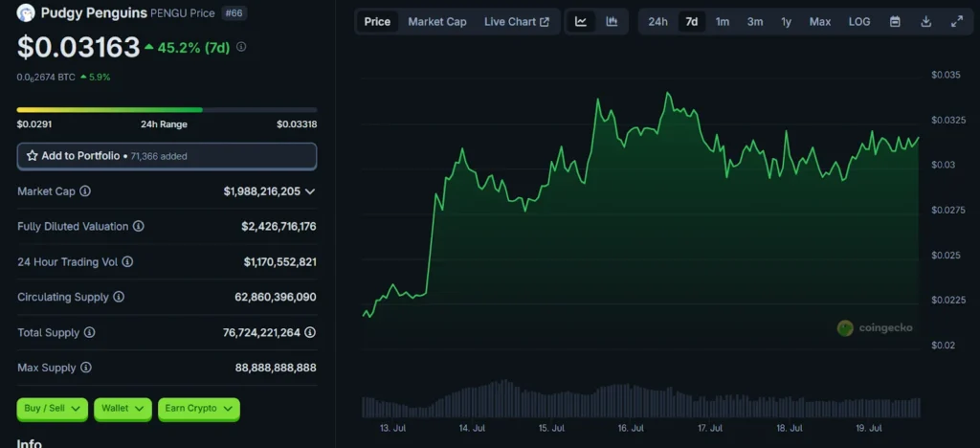
Task: Open Wallet dropdown
Action: coord(122,409)
